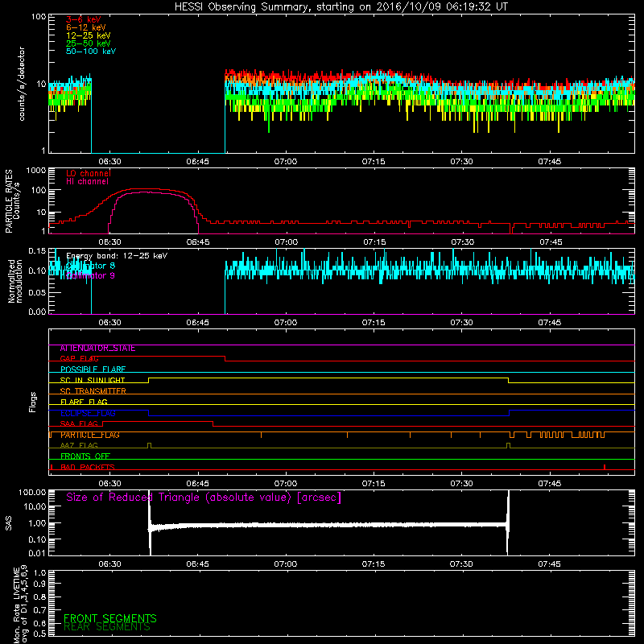The width and height of the screenshot is (644, 644).
Task: Select the cyan 50-100 keV legend label
Action: click(91, 52)
